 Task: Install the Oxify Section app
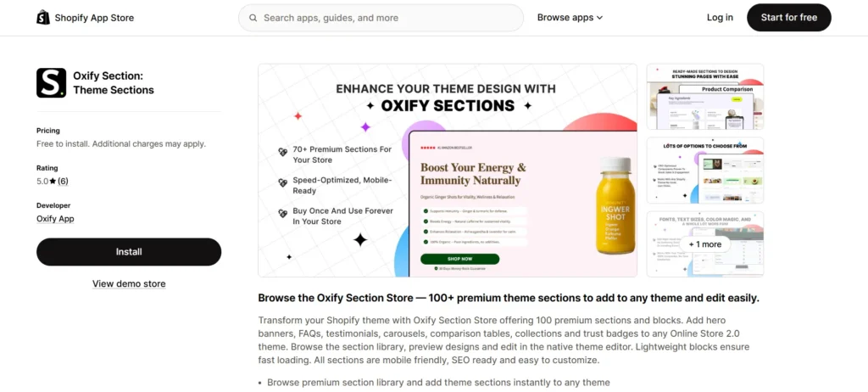coord(129,252)
